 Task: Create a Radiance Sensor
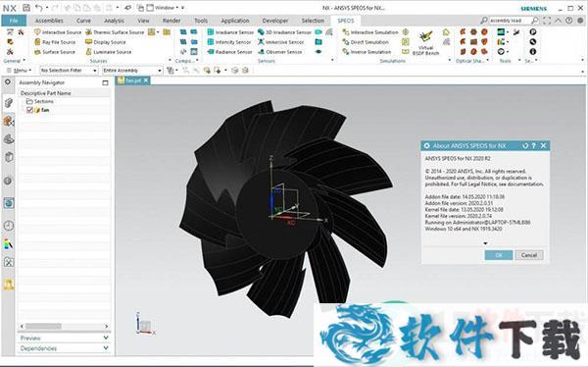tap(230, 52)
